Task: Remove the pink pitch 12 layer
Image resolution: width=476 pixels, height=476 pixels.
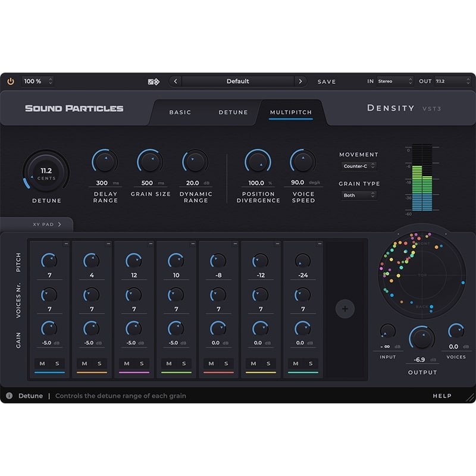Action: (151, 244)
